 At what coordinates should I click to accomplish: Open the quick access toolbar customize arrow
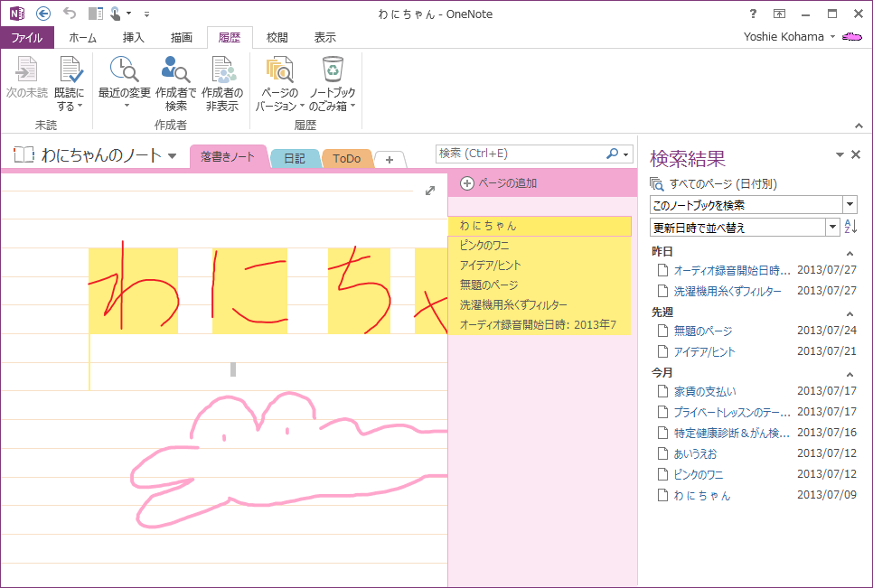pos(146,14)
